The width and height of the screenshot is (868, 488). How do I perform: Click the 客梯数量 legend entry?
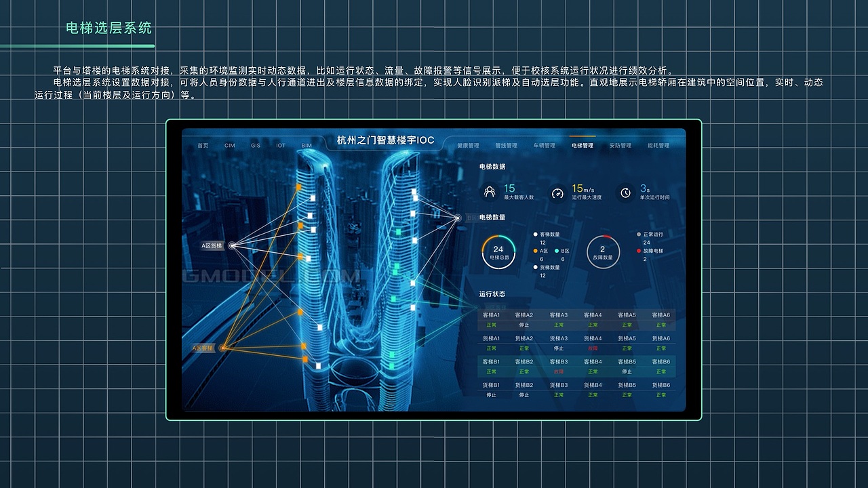[547, 234]
